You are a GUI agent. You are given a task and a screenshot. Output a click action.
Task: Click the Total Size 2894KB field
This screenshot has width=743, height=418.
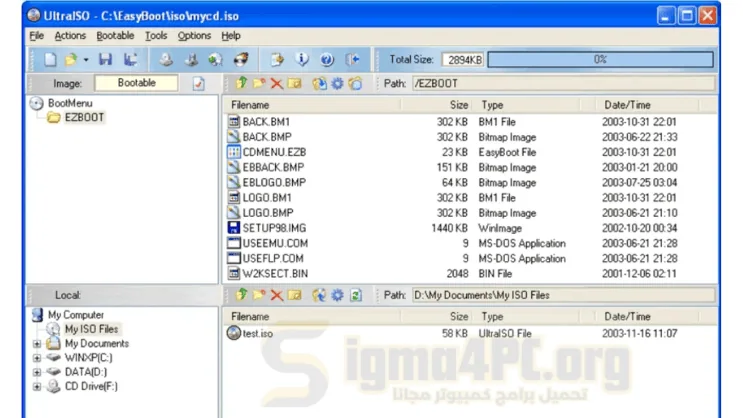pyautogui.click(x=463, y=60)
